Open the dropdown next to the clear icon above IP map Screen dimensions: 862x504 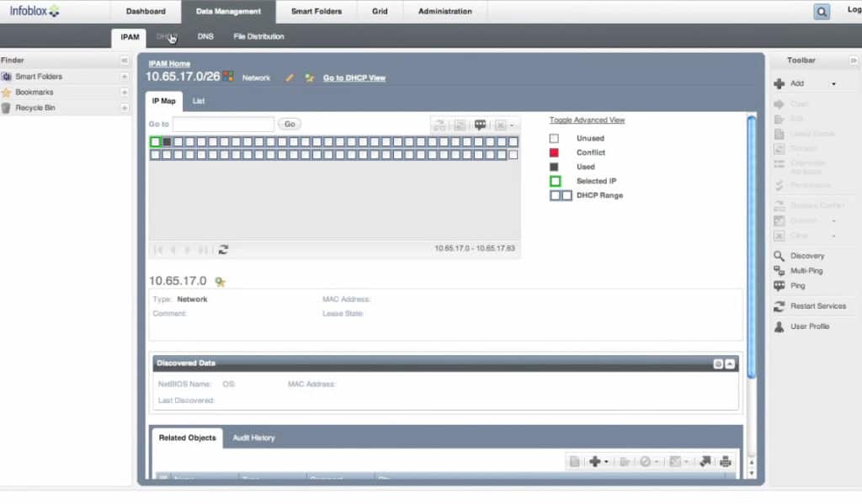[x=512, y=126]
